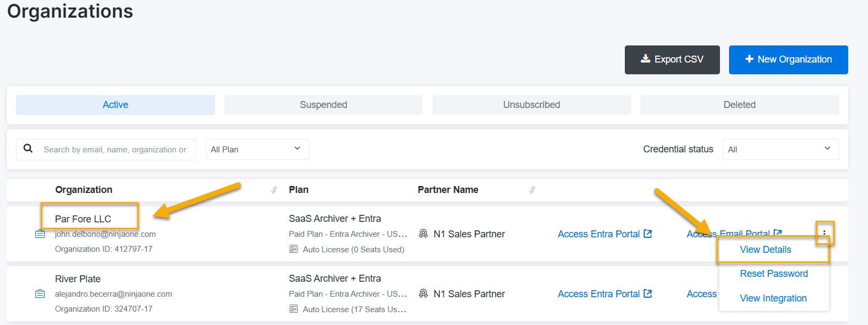Click the Partner Name column sort icon
868x325 pixels.
(532, 190)
